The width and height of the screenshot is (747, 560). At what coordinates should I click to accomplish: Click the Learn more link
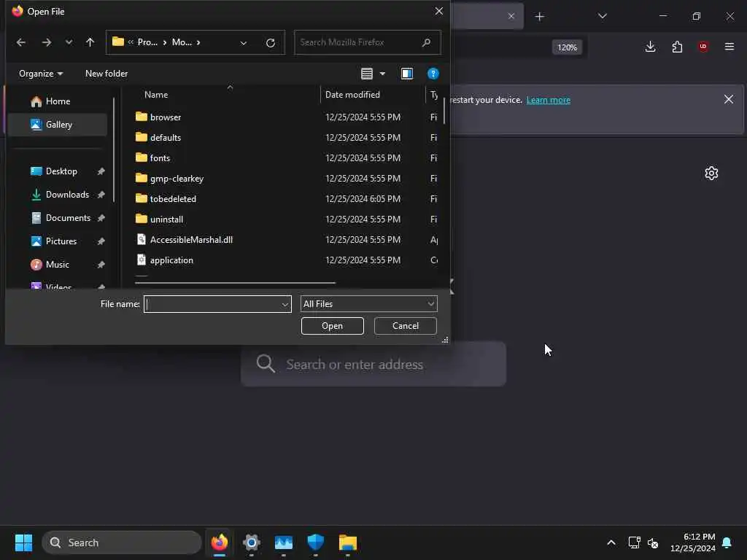pyautogui.click(x=549, y=100)
